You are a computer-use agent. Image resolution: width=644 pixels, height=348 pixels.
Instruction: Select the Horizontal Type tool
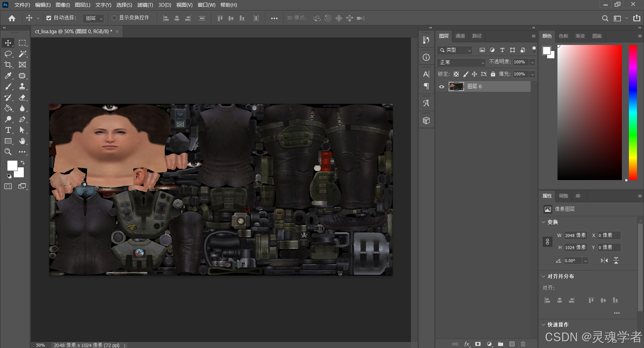click(8, 130)
